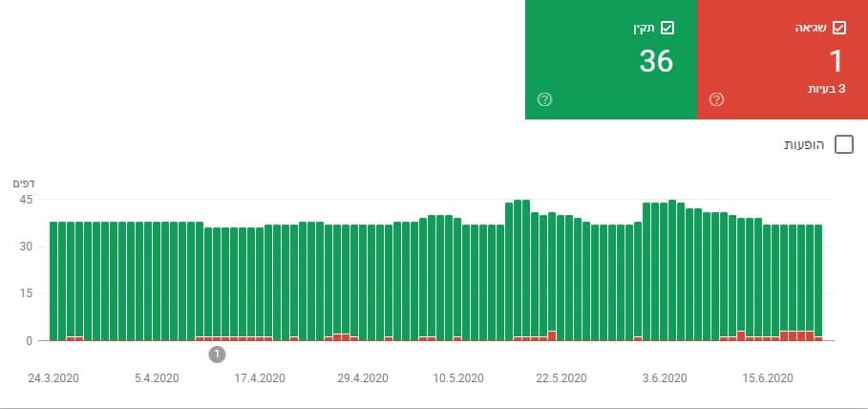Select the red error card showing 1
868x409 pixels.
(x=782, y=59)
